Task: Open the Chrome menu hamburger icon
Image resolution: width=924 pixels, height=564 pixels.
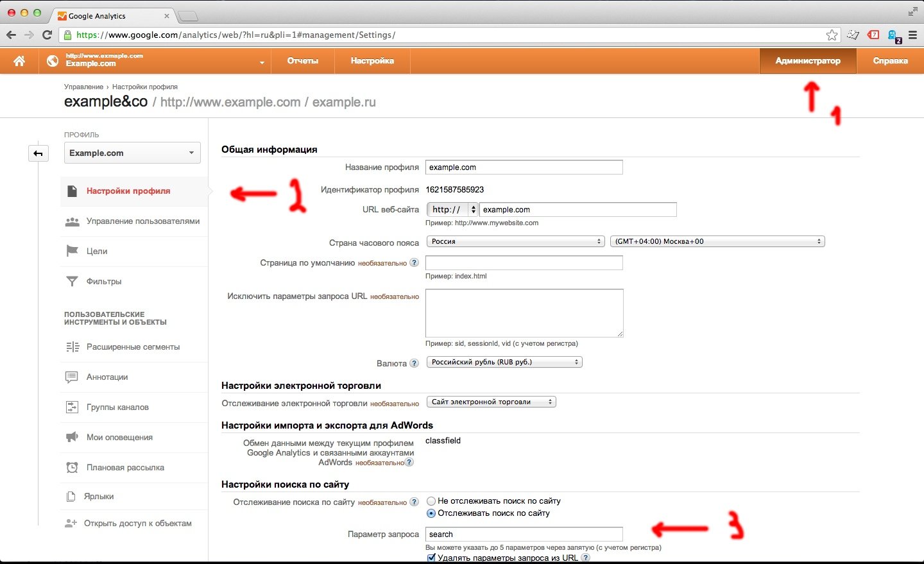Action: [912, 35]
